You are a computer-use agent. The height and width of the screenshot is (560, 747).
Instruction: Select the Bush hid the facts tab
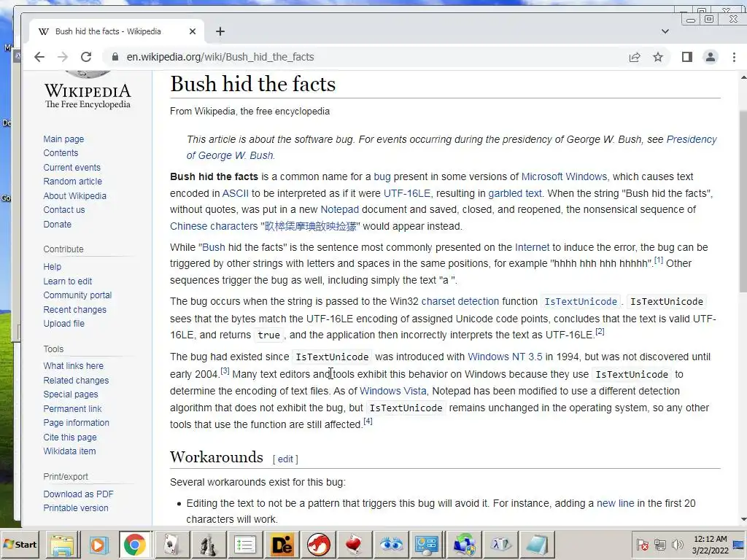[x=117, y=31]
